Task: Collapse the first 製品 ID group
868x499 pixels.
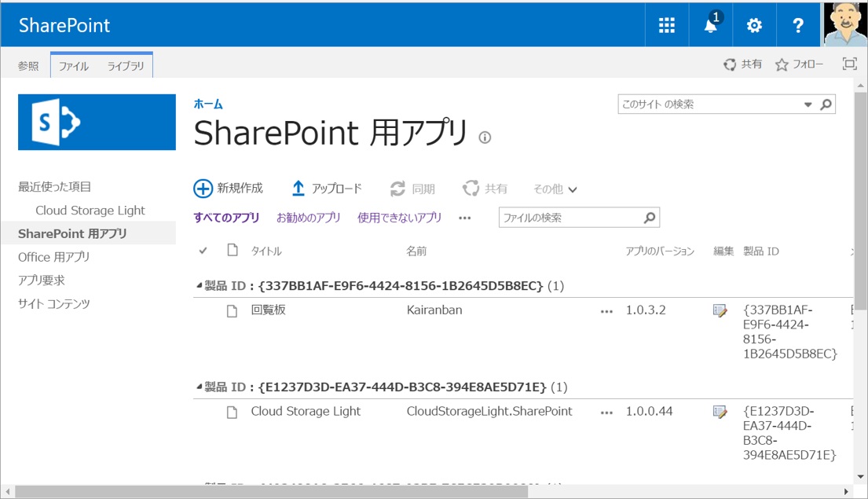Action: [200, 286]
